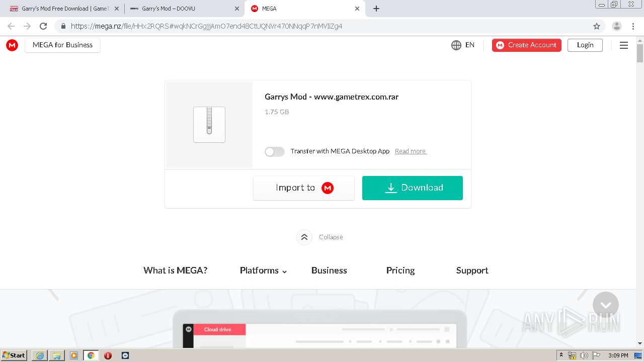Image resolution: width=644 pixels, height=362 pixels.
Task: Open What is MEGA? menu item
Action: coord(175,270)
